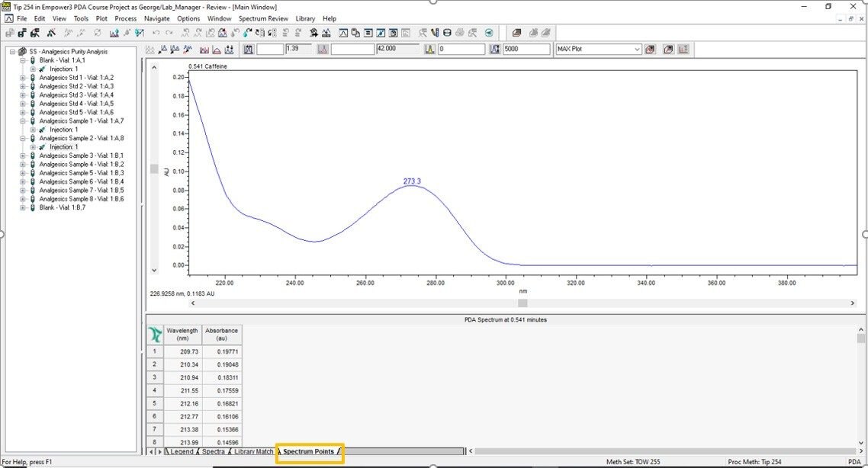Click the window with inner frame icon in top toolbar
The height and width of the screenshot is (468, 868).
(x=393, y=34)
